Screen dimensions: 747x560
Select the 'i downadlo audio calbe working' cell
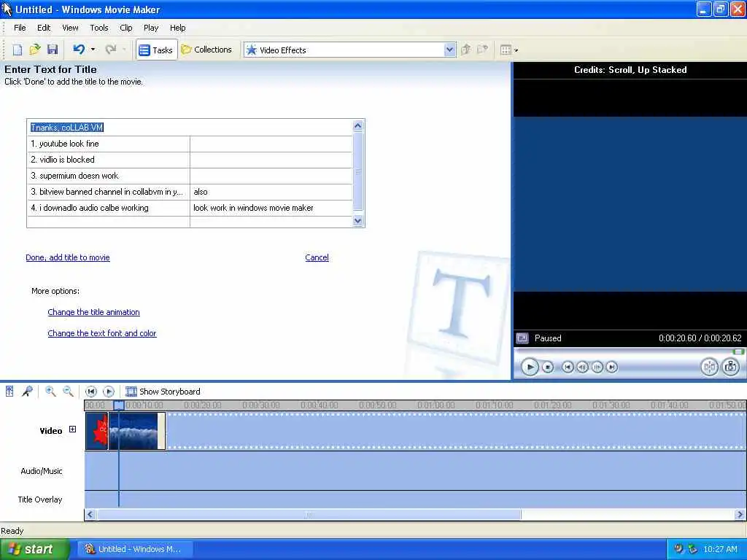[x=109, y=208]
